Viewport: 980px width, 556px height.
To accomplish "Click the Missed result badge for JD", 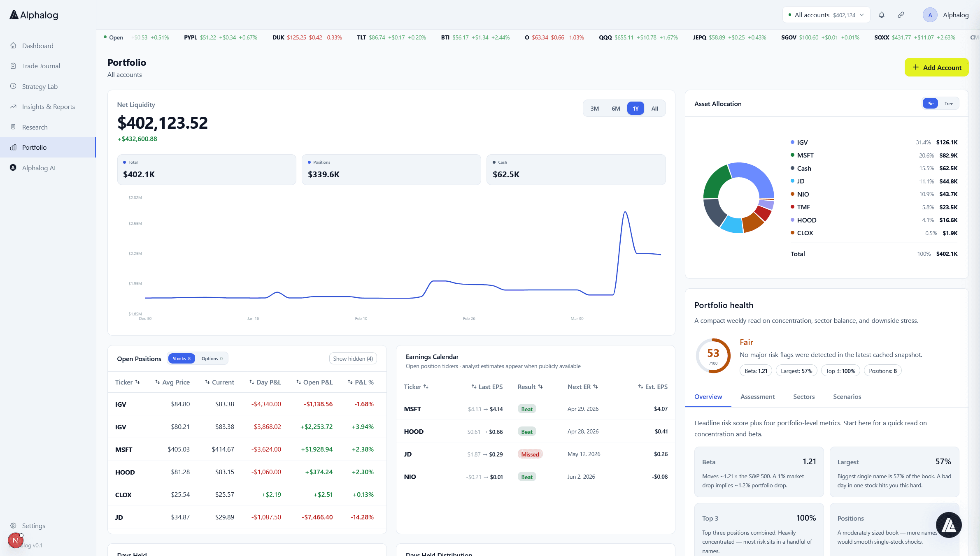I will point(530,454).
